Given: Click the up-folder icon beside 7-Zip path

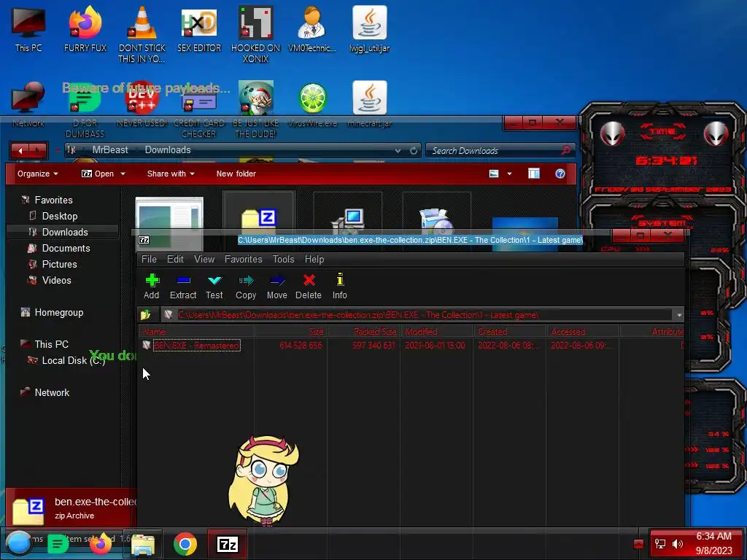Looking at the screenshot, I should click(146, 315).
